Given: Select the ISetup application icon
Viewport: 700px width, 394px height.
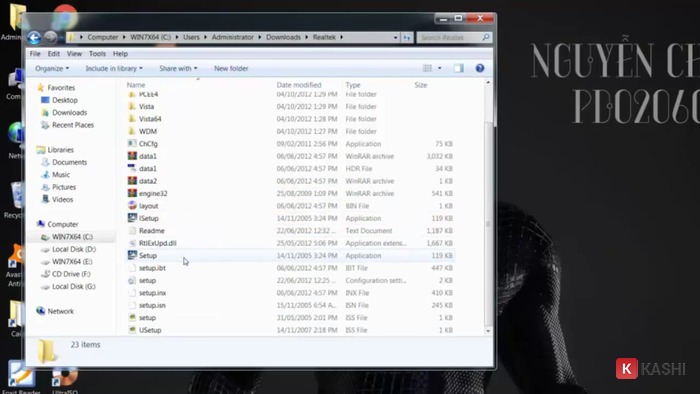Looking at the screenshot, I should pyautogui.click(x=132, y=218).
